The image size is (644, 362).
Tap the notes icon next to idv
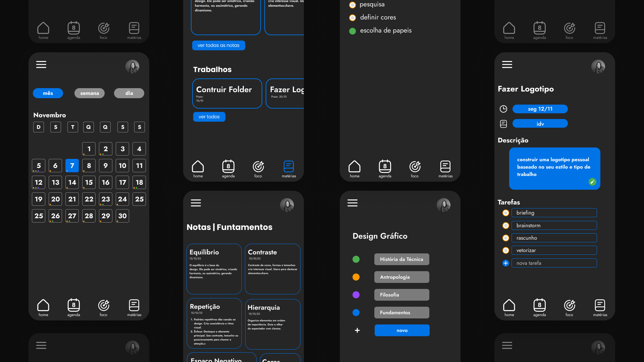point(503,124)
